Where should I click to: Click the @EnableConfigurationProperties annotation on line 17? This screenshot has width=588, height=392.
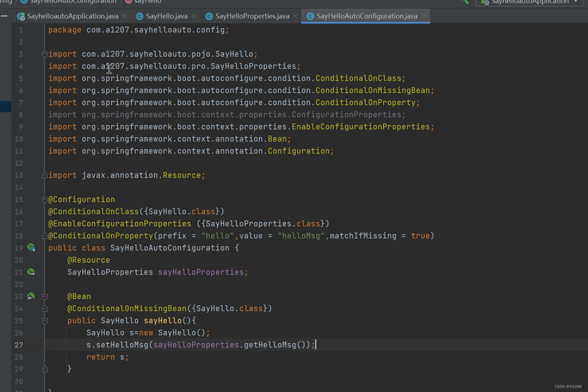(120, 224)
